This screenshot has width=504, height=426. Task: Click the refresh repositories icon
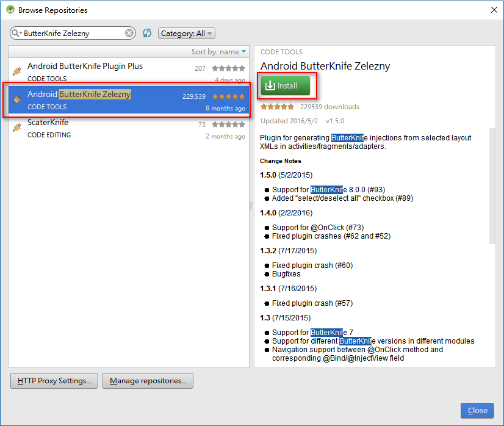coord(147,33)
